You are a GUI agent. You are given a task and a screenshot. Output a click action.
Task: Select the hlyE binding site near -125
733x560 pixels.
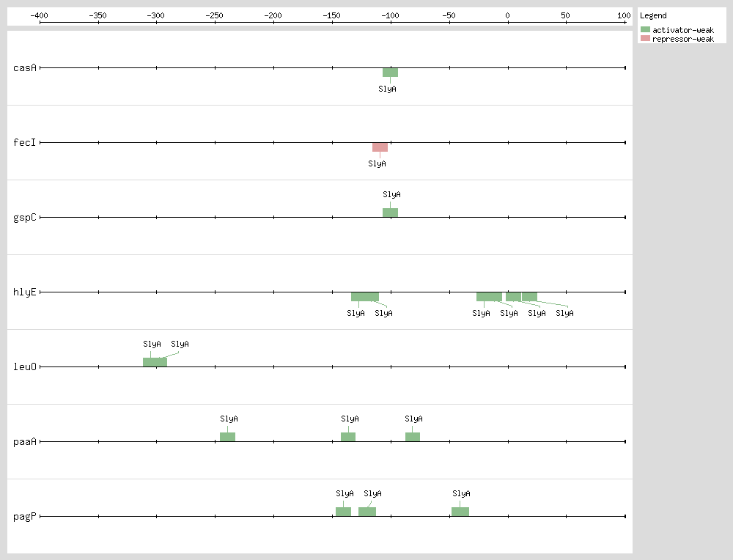point(365,297)
